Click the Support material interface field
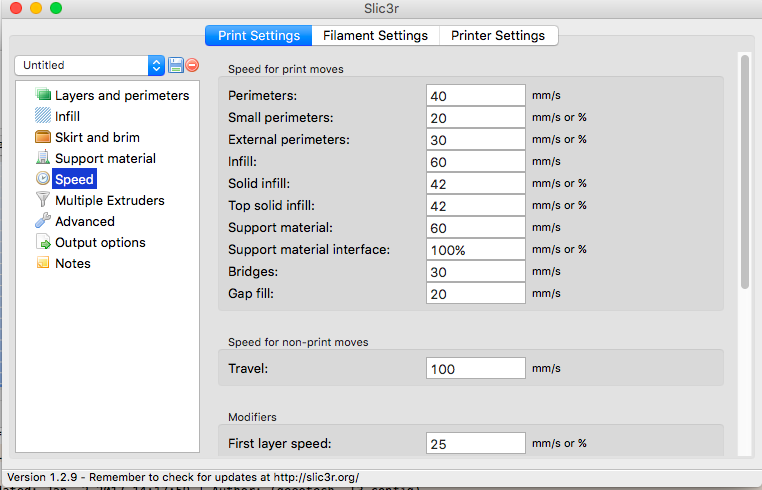Screen dimensions: 762x490 476,249
